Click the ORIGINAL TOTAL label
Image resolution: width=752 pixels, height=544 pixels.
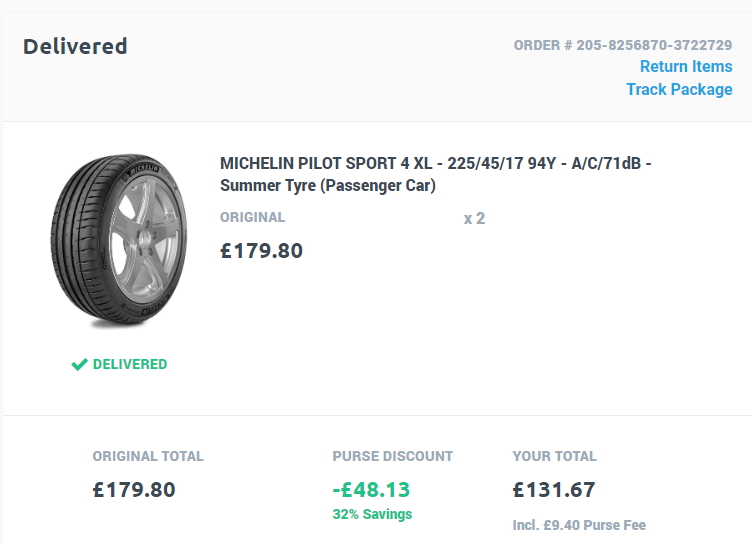coord(148,456)
